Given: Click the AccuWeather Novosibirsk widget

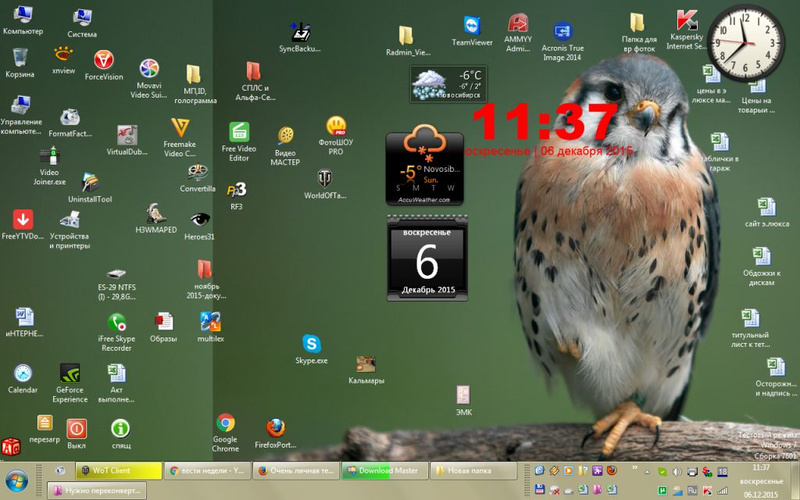Looking at the screenshot, I should [x=425, y=168].
